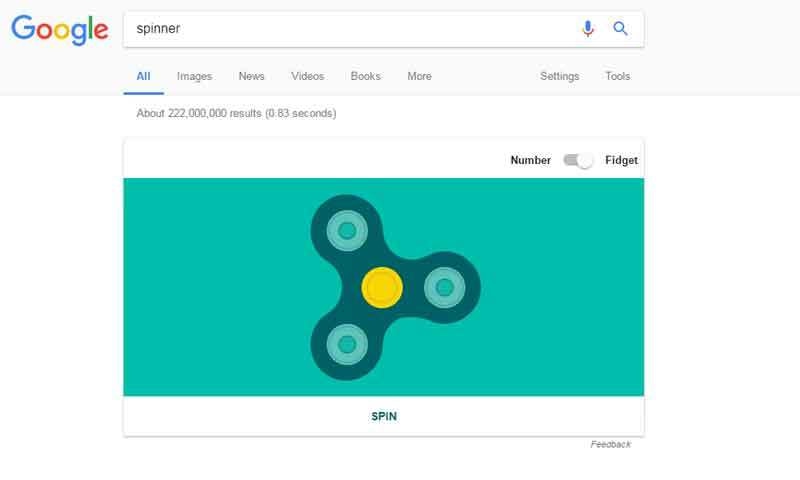800x480 pixels.
Task: Click the right lobe of the spinner
Action: click(x=445, y=288)
